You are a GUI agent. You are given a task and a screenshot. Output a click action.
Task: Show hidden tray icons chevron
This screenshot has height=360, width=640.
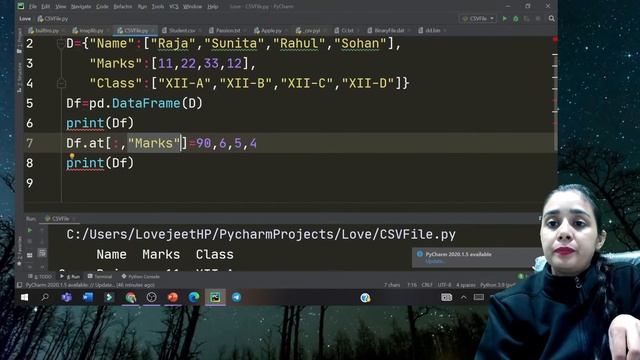[464, 297]
